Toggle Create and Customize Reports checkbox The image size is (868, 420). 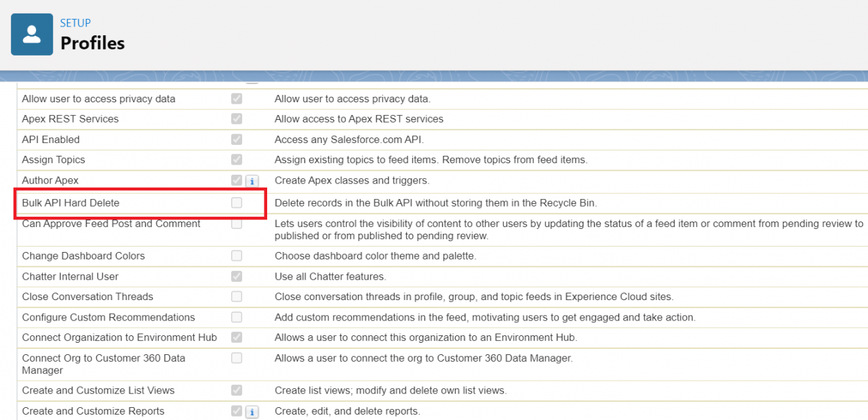237,411
